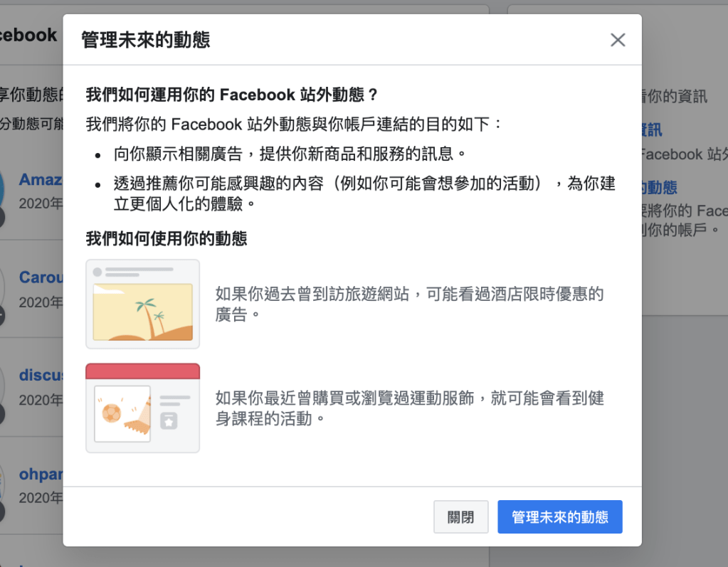Screen dimensions: 728x567
Task: Click the star badge icon in event illustration
Action: (169, 420)
